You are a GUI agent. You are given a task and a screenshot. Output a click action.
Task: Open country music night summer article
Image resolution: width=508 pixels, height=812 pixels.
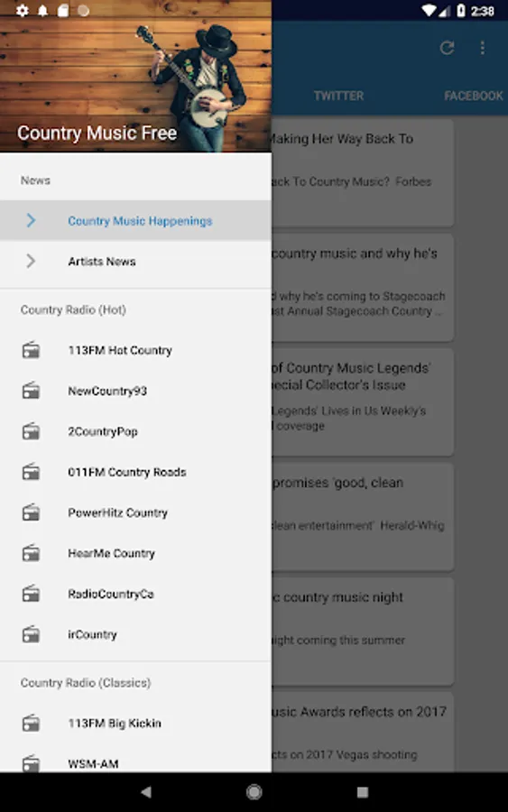(x=363, y=632)
